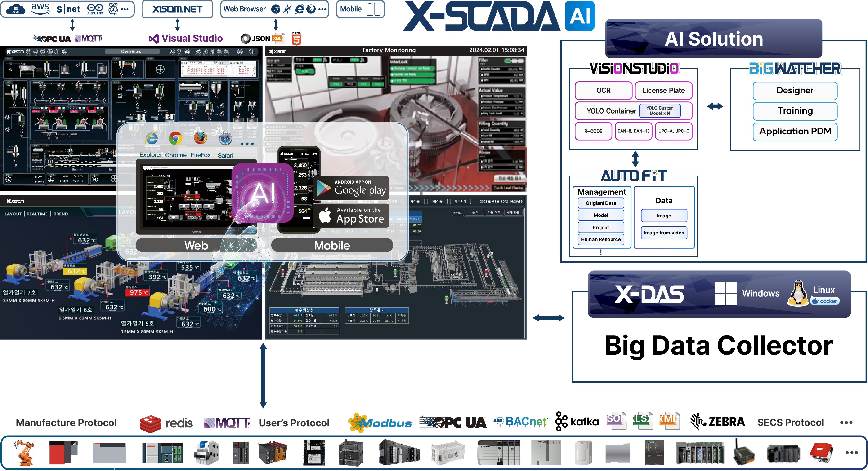Click the Project box under Management
Viewport: 868px width, 471px height.
coord(601,228)
